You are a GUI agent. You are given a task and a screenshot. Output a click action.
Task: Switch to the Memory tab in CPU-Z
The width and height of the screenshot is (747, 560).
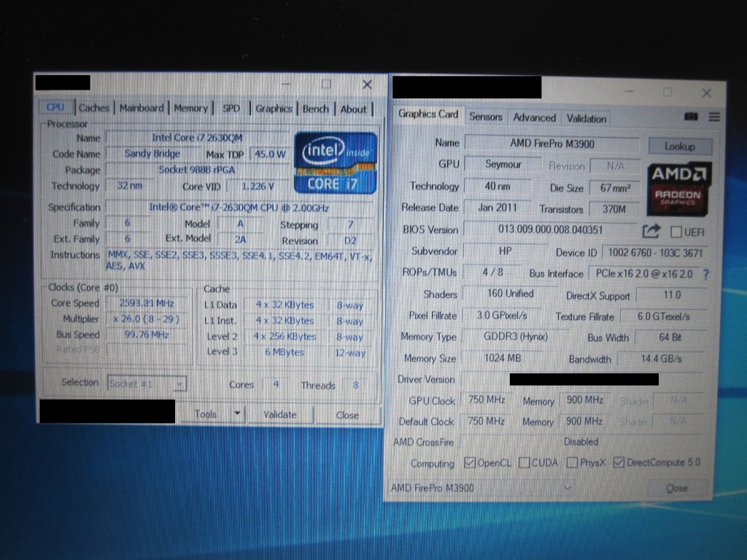(x=190, y=108)
